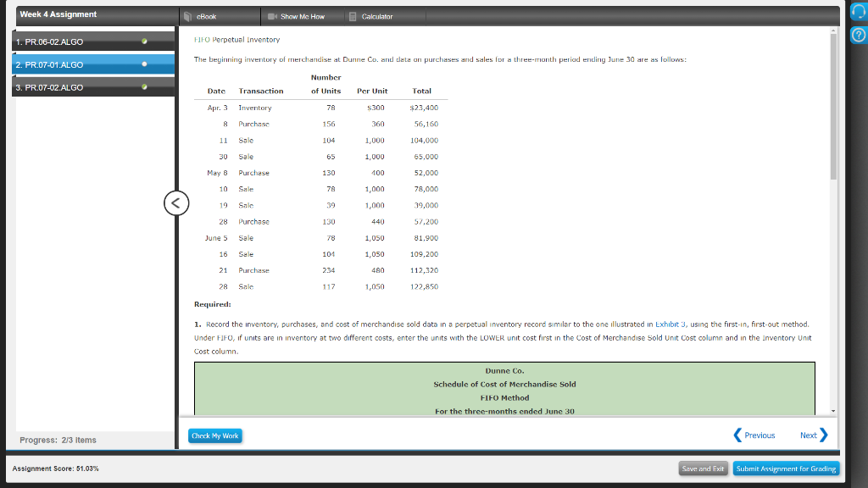The image size is (868, 488).
Task: Click the status dot beside PR.07-02.ALGO
Action: click(144, 87)
